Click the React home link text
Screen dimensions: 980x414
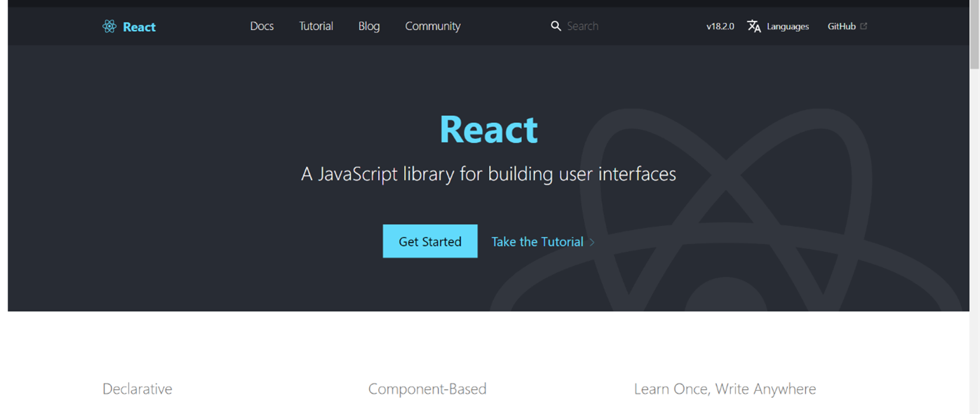point(139,27)
